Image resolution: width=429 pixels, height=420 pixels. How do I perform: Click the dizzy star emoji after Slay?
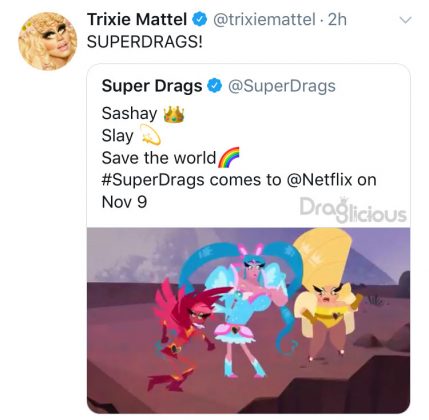(x=150, y=135)
